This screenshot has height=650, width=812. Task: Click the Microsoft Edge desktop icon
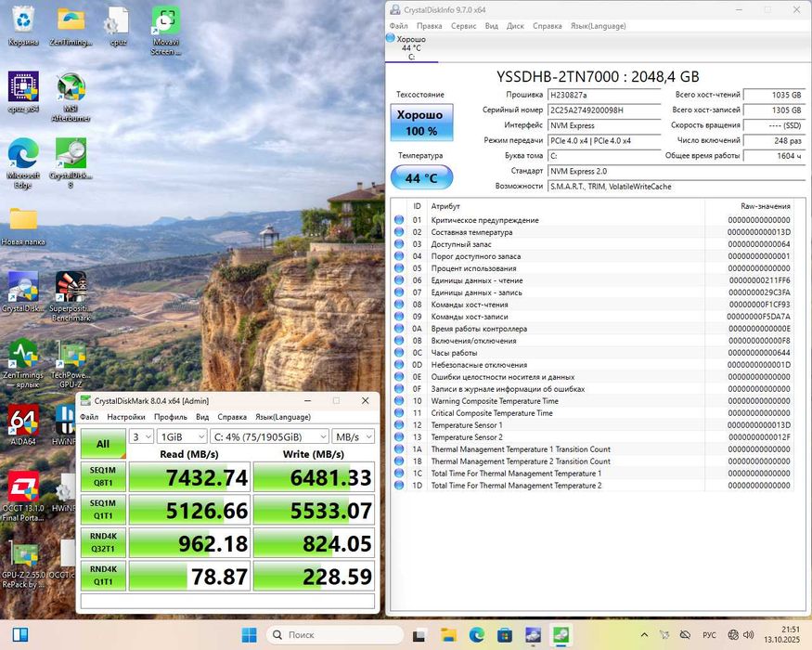pos(23,156)
